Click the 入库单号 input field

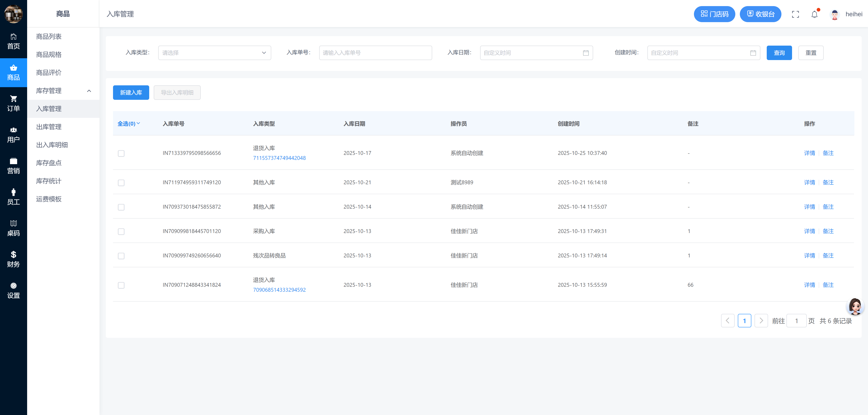pos(375,53)
